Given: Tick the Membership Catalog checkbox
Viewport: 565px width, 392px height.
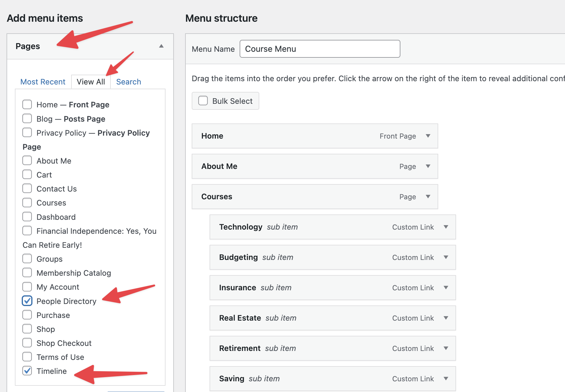Looking at the screenshot, I should 27,273.
